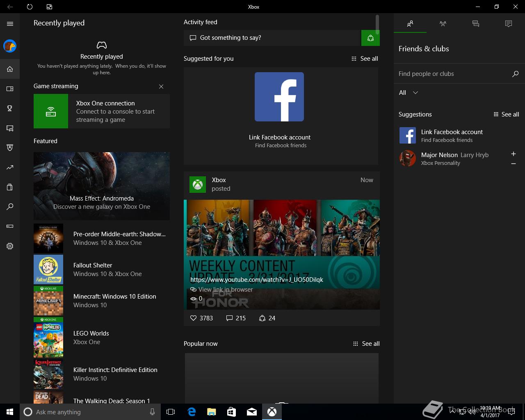
Task: Switch to Parties tab in right panel
Action: pos(443,24)
